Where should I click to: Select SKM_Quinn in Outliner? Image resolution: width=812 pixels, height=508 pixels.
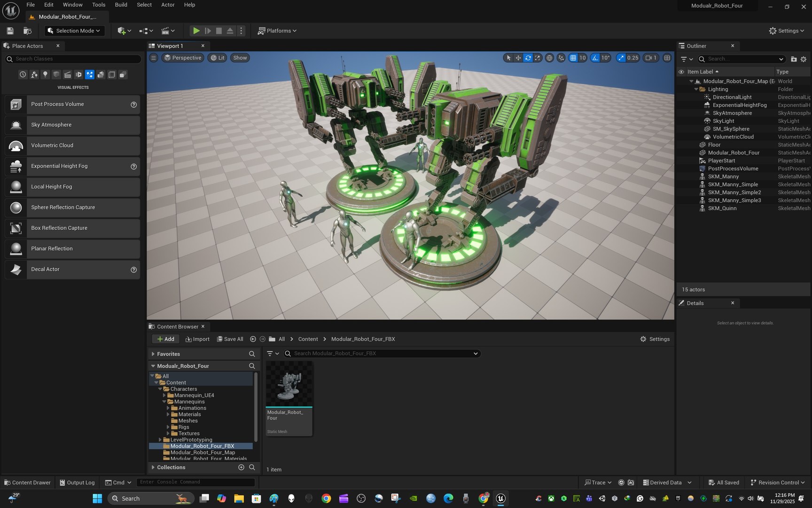[x=722, y=208]
